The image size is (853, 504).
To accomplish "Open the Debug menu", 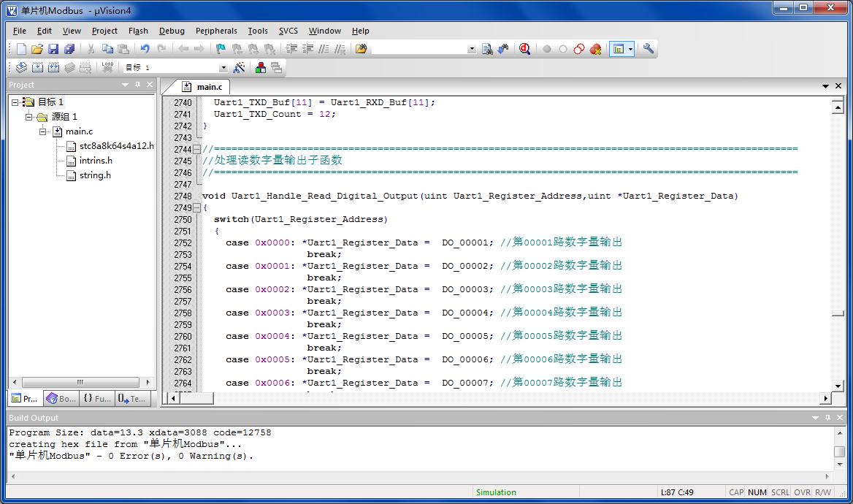I will 172,31.
